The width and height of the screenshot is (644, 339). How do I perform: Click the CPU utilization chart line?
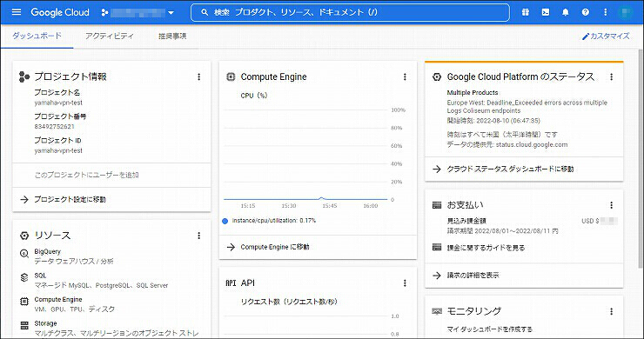pos(305,199)
